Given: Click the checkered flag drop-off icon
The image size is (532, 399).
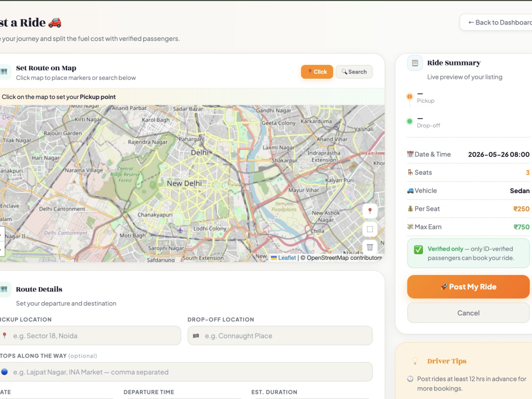Looking at the screenshot, I should pos(196,336).
